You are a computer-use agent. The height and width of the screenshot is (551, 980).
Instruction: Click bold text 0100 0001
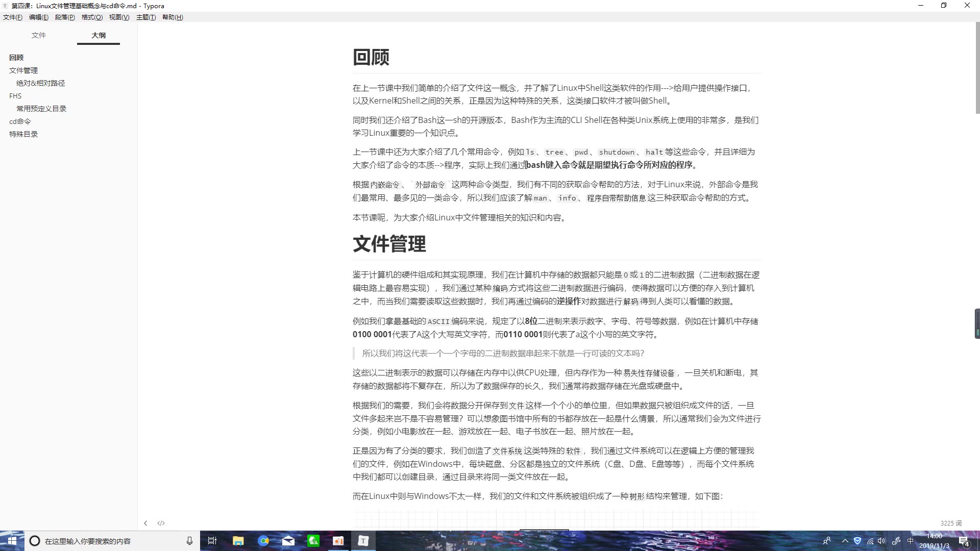coord(372,334)
